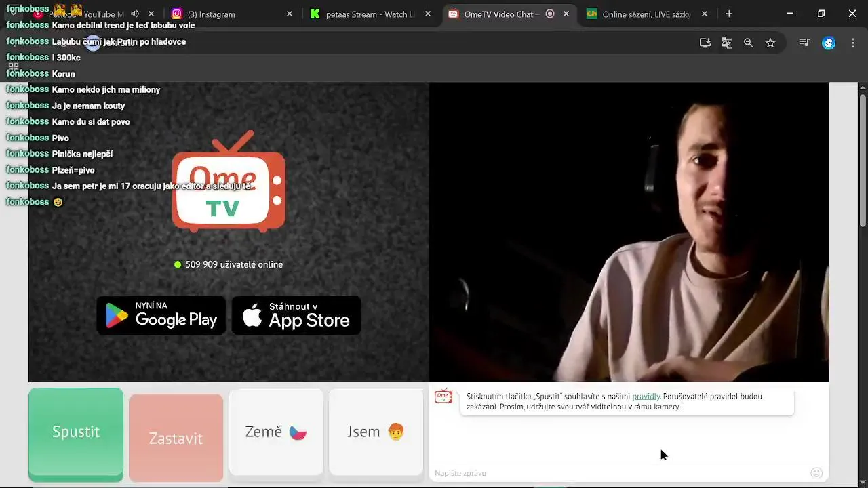The height and width of the screenshot is (488, 868).
Task: Close the YouTube Music tab
Action: click(x=151, y=14)
